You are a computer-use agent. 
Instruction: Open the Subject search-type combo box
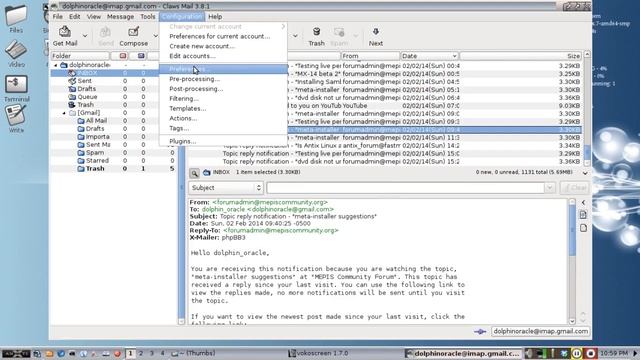coord(225,188)
